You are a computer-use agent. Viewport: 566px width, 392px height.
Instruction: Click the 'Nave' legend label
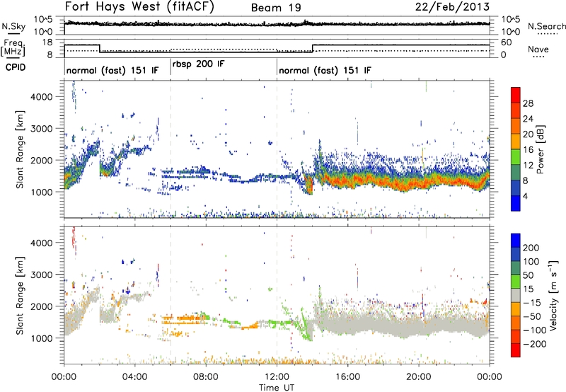pyautogui.click(x=538, y=49)
